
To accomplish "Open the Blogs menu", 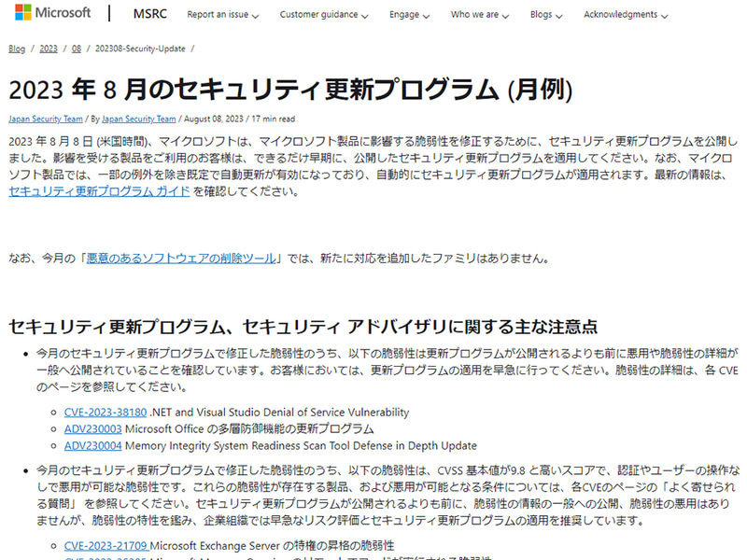I will [546, 15].
